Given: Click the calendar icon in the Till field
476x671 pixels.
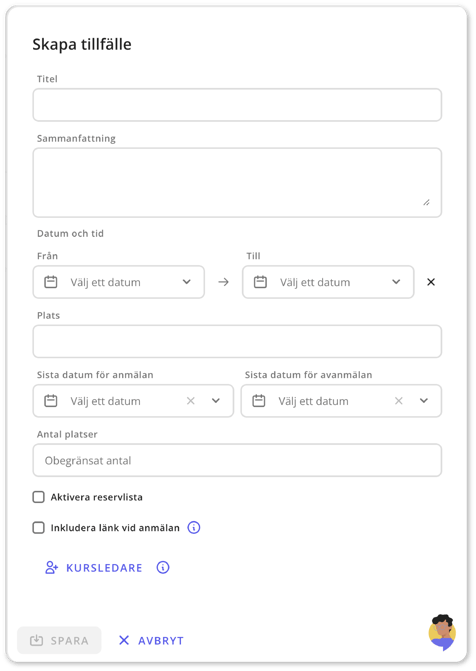Looking at the screenshot, I should 260,282.
